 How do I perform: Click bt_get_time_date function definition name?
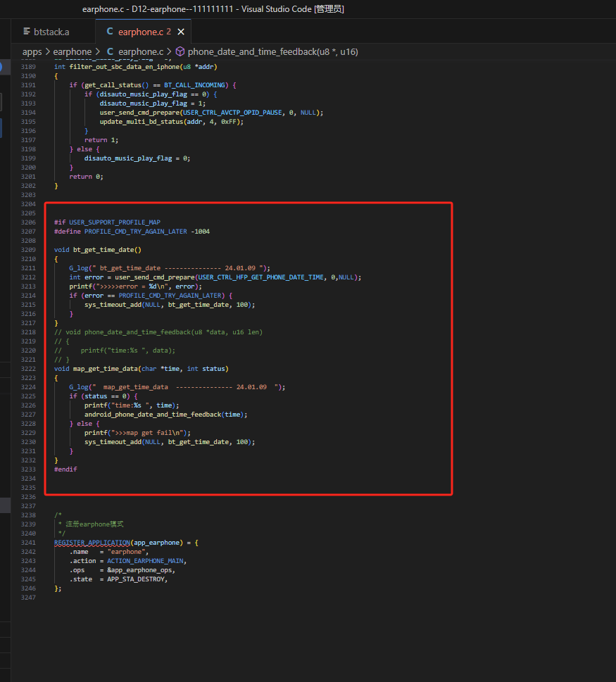pyautogui.click(x=103, y=250)
